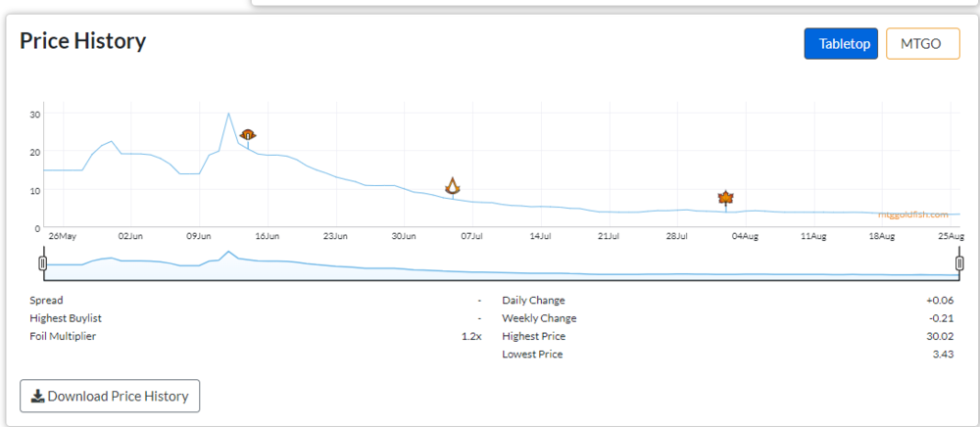Click the mtggoldfish.com watermark on chart
Image resolution: width=980 pixels, height=427 pixels.
913,214
